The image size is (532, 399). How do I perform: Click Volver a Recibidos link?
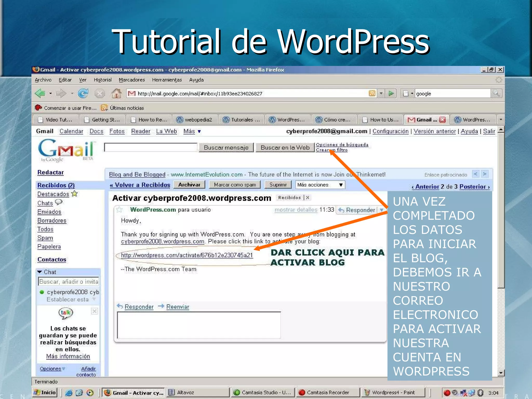coord(140,185)
